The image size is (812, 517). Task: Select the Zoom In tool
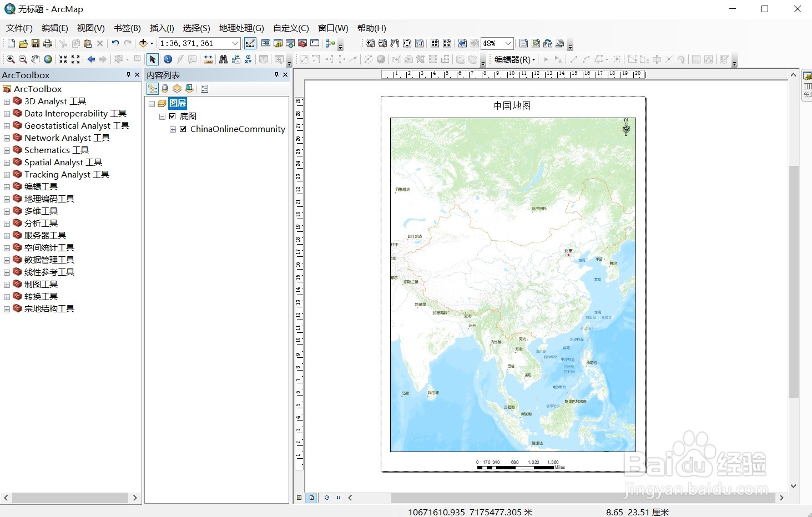(11, 59)
